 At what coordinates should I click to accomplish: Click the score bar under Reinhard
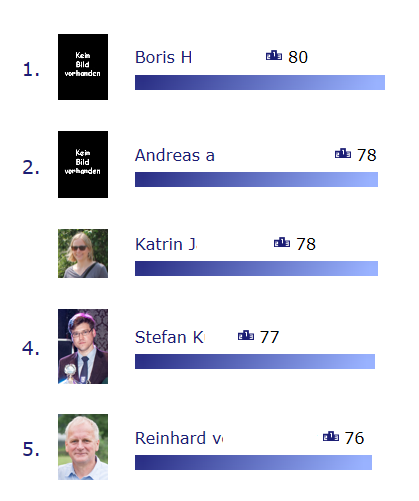click(x=253, y=463)
